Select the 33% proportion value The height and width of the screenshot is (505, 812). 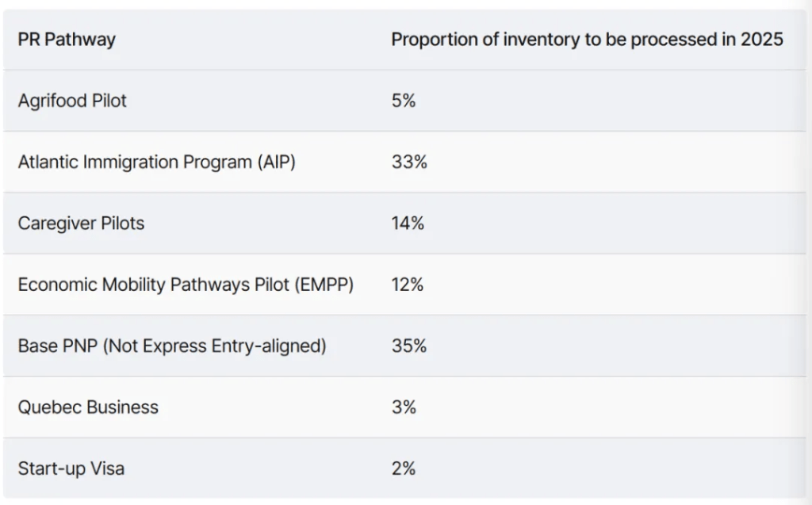coord(409,162)
